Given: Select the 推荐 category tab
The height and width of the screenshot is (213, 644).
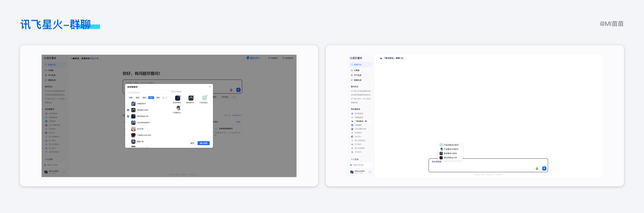Looking at the screenshot, I should [131, 97].
